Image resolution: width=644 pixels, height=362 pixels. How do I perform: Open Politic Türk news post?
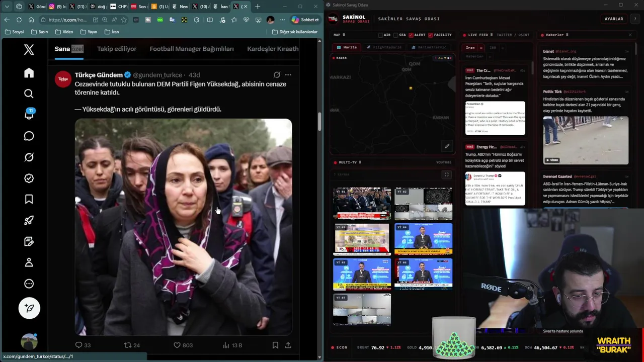tap(586, 126)
